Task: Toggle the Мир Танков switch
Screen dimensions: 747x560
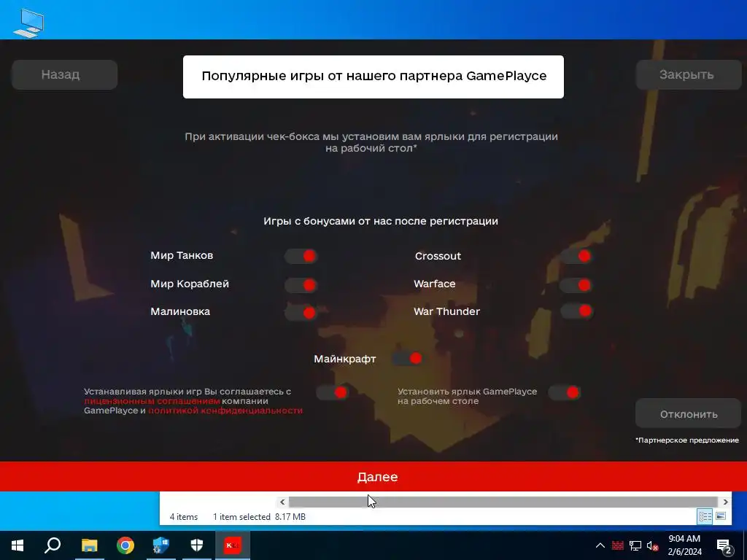Action: (x=301, y=256)
